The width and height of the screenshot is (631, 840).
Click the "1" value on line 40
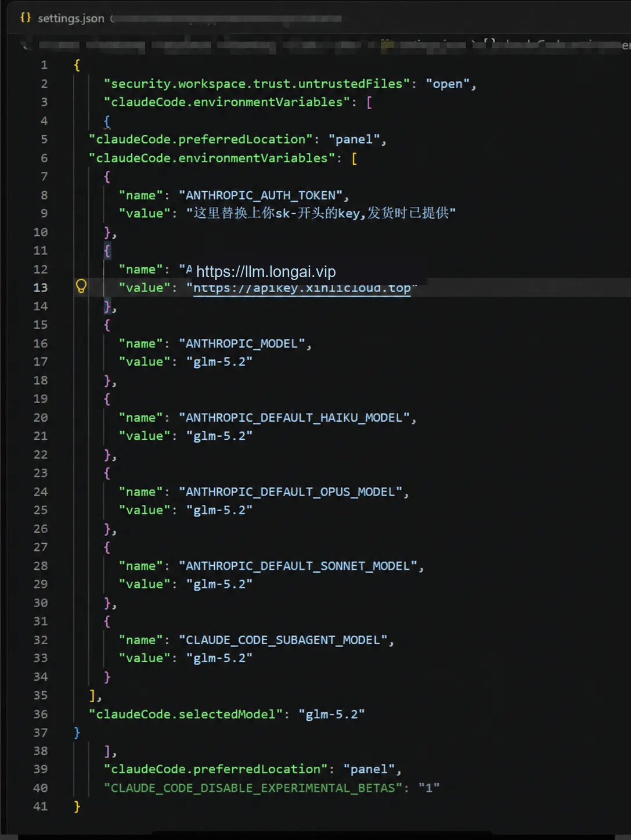pyautogui.click(x=429, y=788)
